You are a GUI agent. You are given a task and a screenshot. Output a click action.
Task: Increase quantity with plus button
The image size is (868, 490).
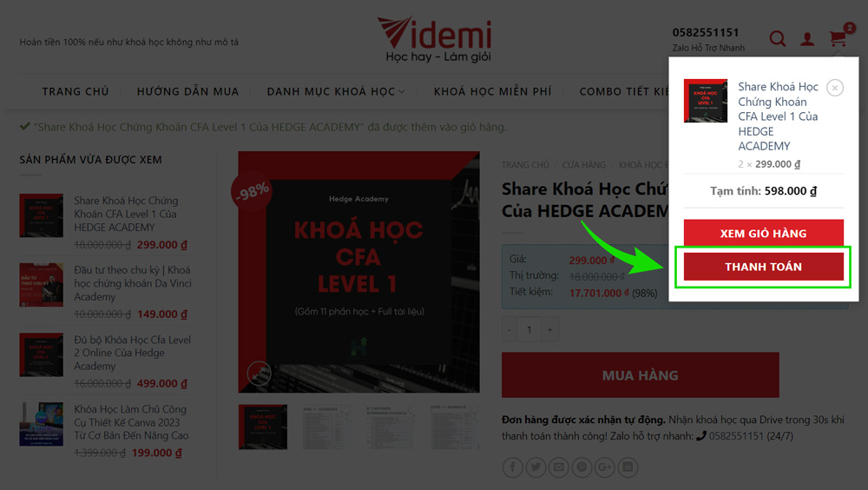(549, 329)
